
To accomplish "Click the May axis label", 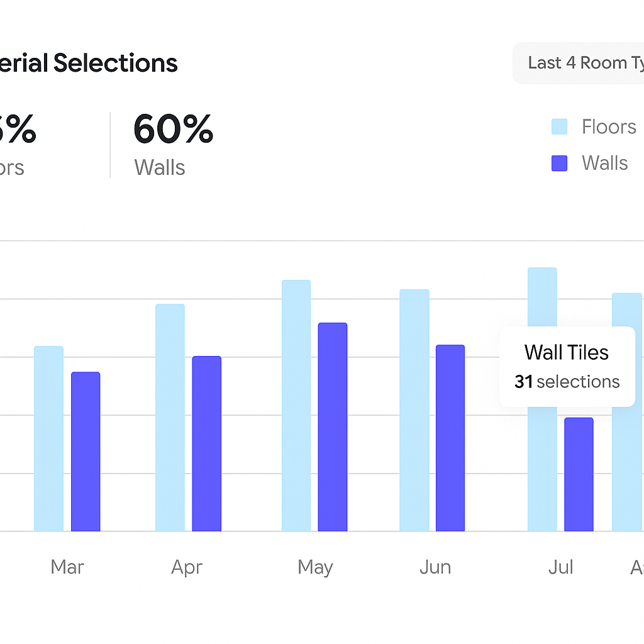I will click(x=315, y=567).
